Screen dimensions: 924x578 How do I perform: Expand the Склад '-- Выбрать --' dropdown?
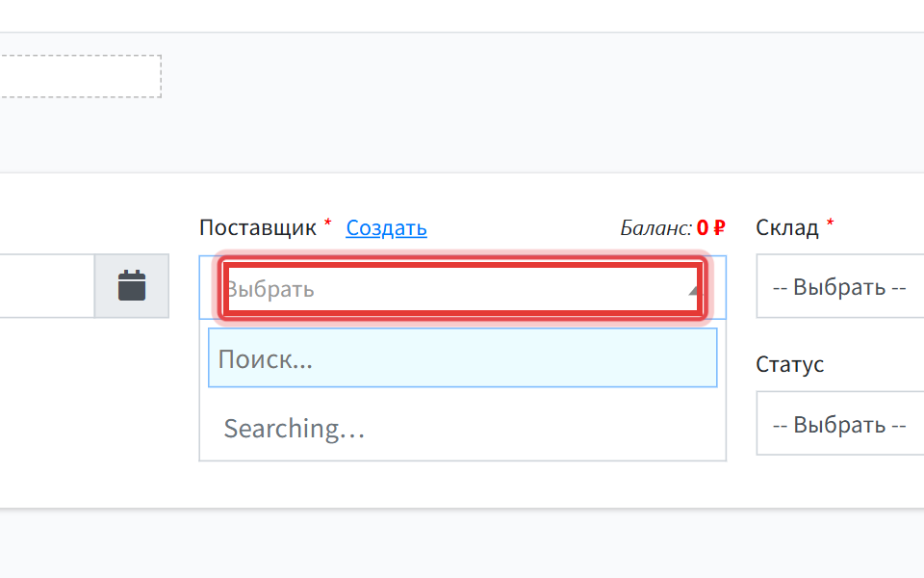[x=840, y=286]
